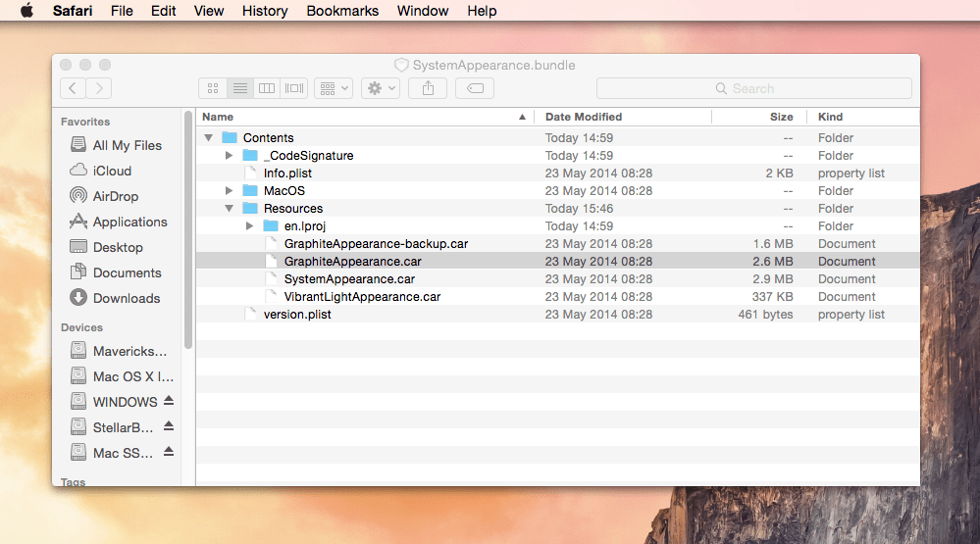Expand the _CodeSignature folder
This screenshot has height=544, width=980.
point(230,156)
